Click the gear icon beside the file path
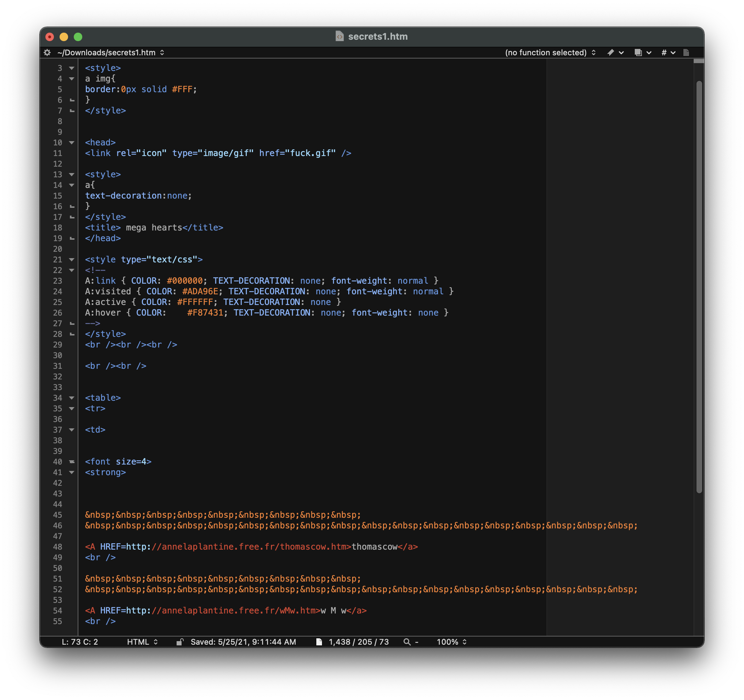The width and height of the screenshot is (744, 700). (x=47, y=52)
